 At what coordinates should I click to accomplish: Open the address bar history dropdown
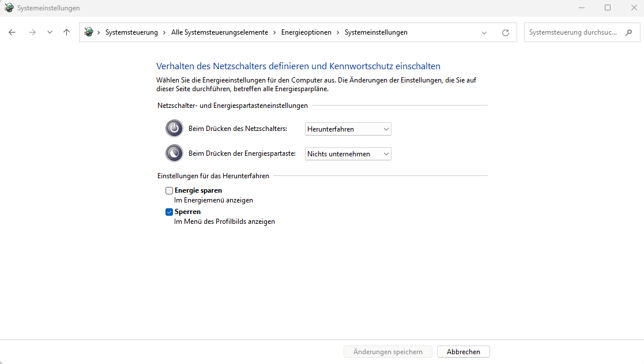(484, 33)
